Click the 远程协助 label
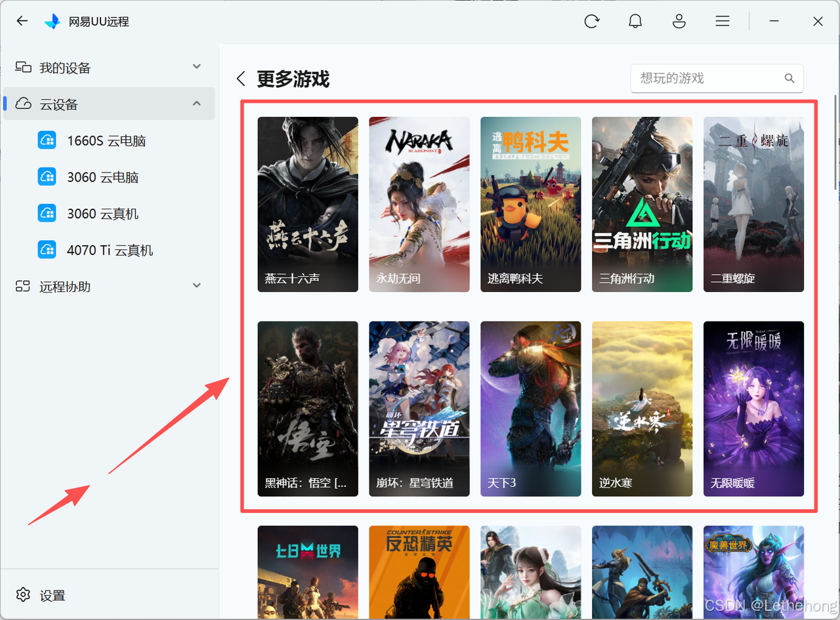Image resolution: width=840 pixels, height=620 pixels. click(x=65, y=287)
